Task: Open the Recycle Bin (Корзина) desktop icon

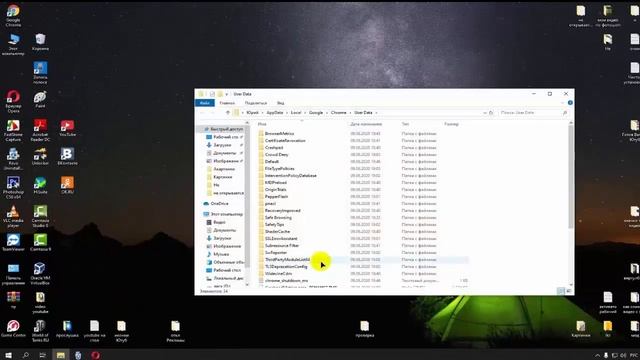Action: point(40,42)
